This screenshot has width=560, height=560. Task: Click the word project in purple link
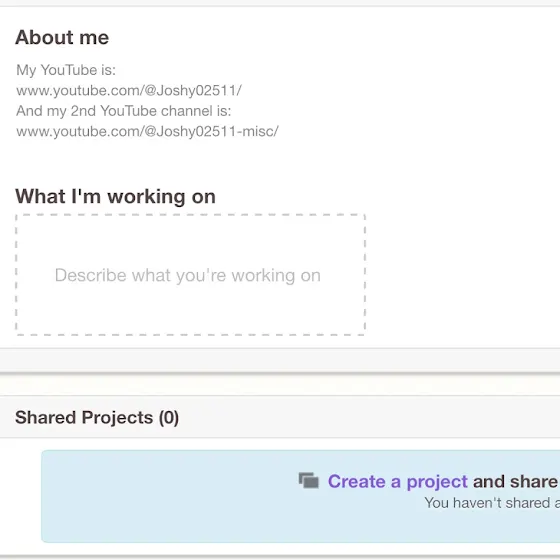(437, 482)
